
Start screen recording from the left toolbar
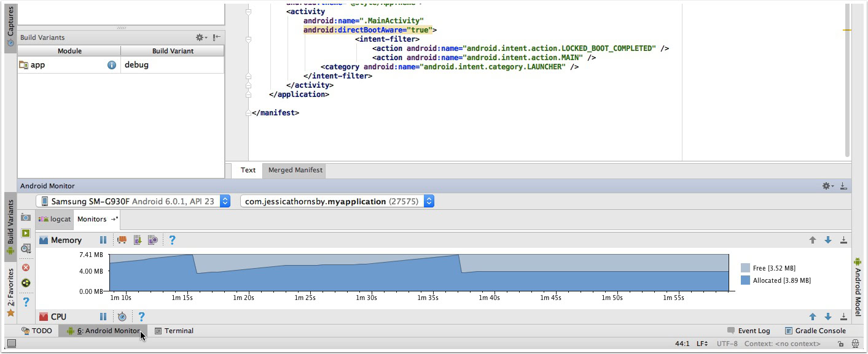[25, 234]
